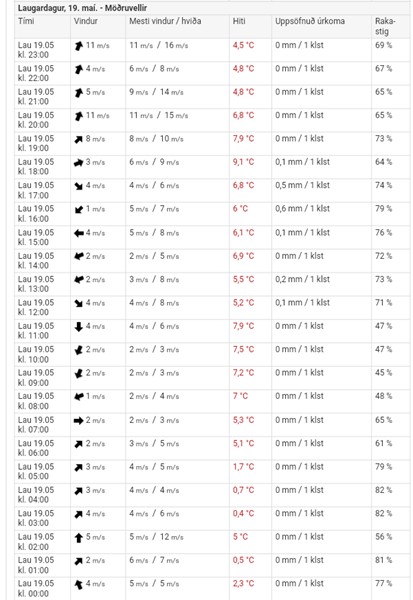Click the downward wind arrow at kl. 11:00
The image size is (413, 600).
coord(78,326)
